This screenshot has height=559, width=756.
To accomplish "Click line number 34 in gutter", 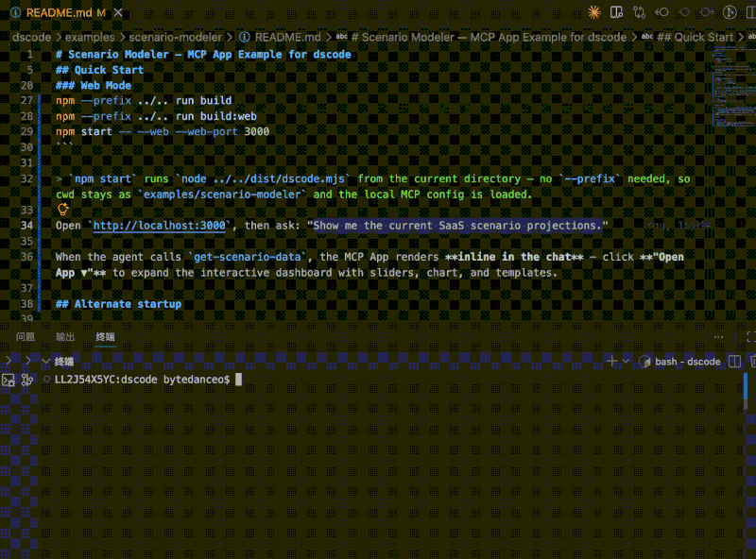I will [x=26, y=226].
